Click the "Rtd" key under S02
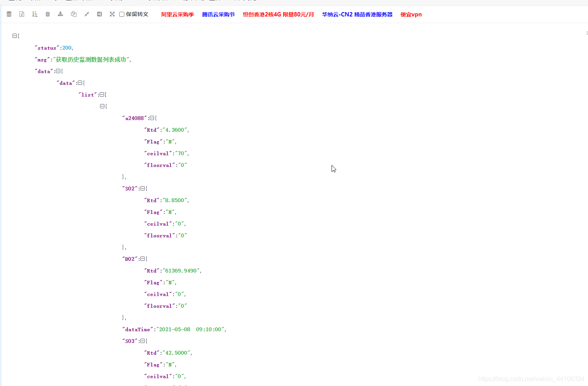Viewport: 588px width, 386px height. 152,200
